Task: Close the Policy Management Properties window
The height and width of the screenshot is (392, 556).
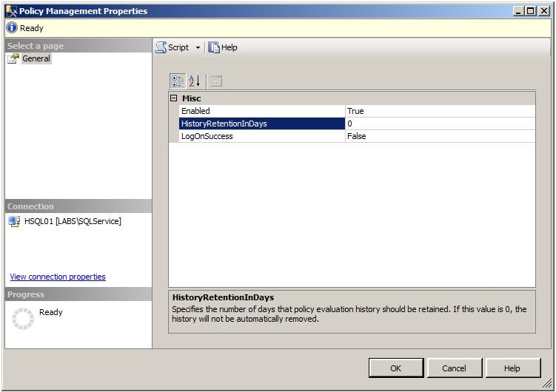Action: pos(543,11)
